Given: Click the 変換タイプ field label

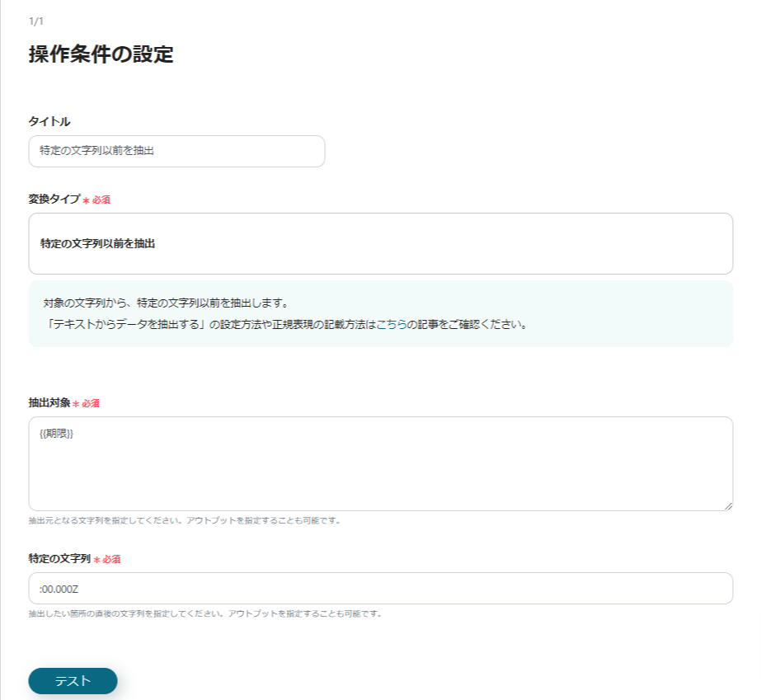Looking at the screenshot, I should pos(54,199).
